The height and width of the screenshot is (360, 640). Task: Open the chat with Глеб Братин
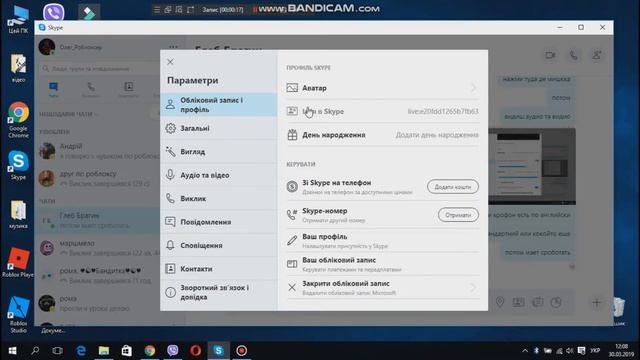tap(98, 220)
